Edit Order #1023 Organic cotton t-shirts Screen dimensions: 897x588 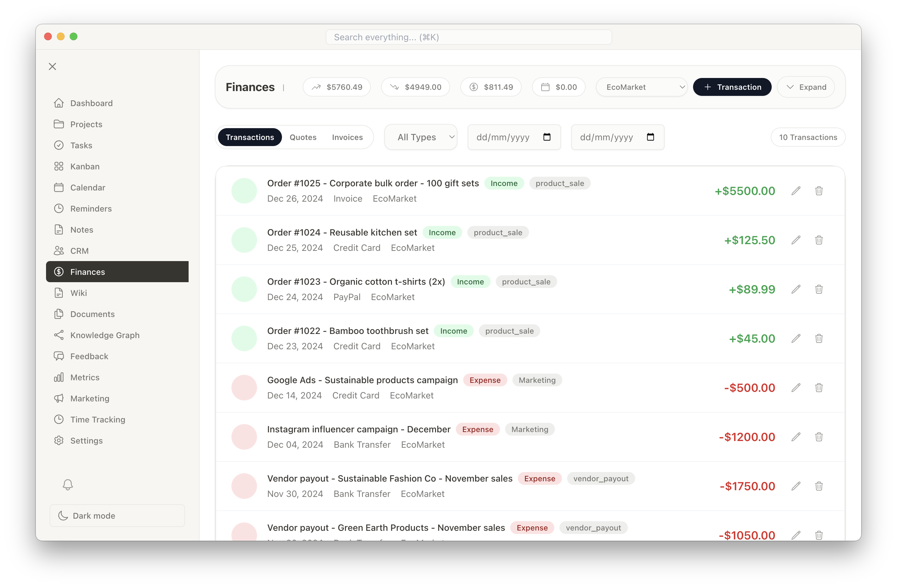[x=796, y=289]
